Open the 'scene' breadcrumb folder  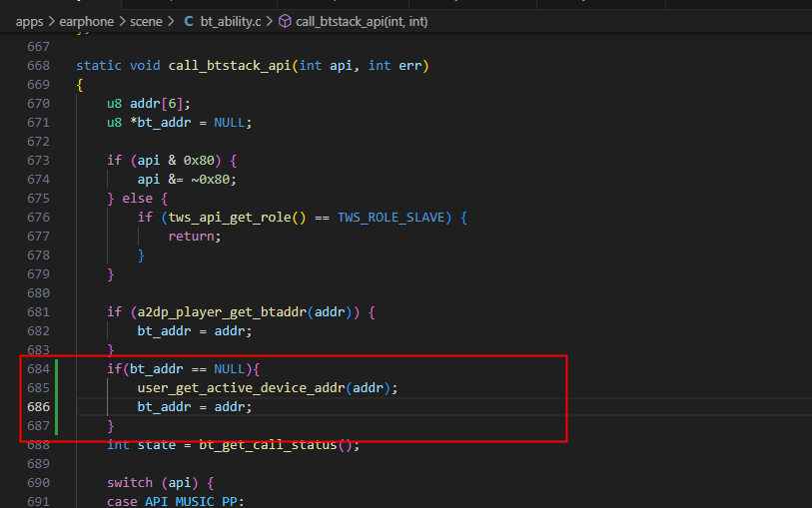(x=146, y=22)
